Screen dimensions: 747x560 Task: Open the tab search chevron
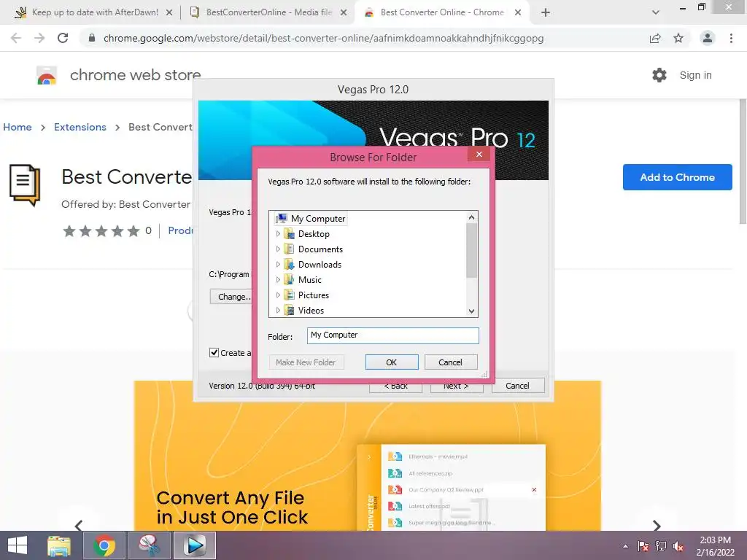click(656, 12)
